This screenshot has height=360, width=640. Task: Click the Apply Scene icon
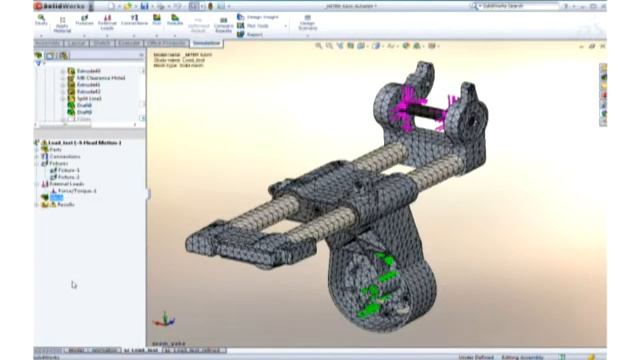coord(417,46)
